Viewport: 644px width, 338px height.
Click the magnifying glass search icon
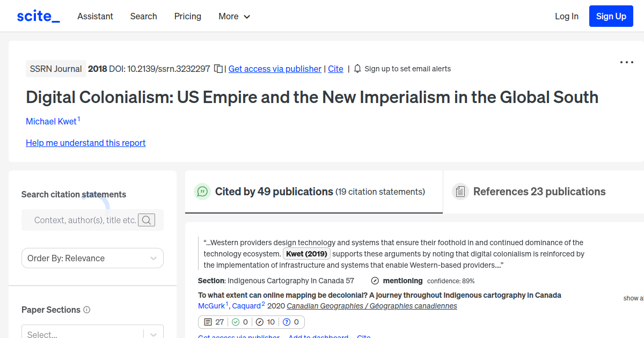pyautogui.click(x=146, y=220)
